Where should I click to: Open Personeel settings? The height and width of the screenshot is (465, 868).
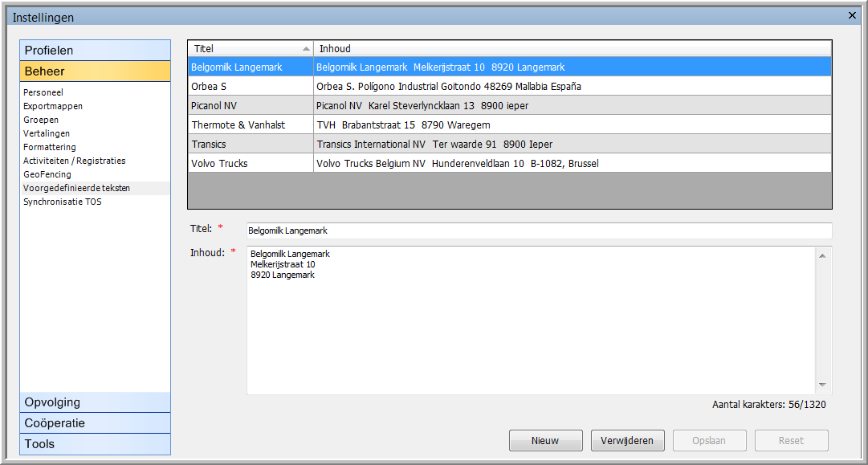coord(43,92)
